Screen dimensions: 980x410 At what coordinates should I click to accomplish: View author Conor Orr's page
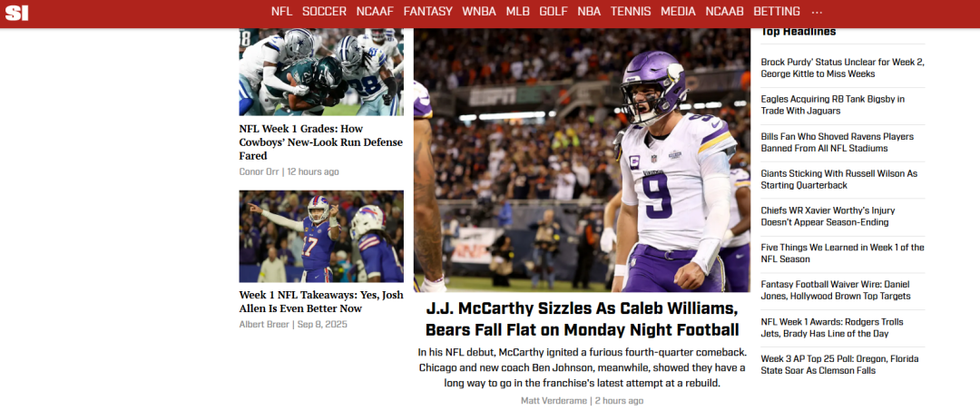click(259, 171)
